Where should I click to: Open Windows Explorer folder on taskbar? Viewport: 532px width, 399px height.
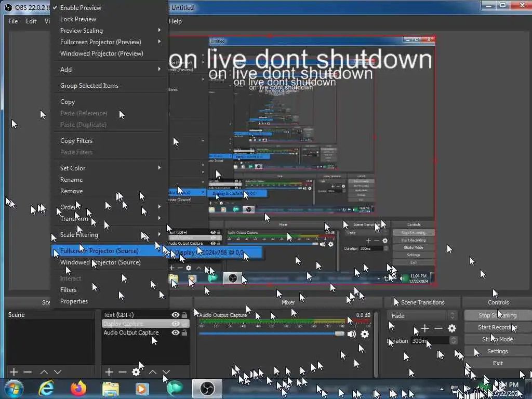(x=111, y=389)
